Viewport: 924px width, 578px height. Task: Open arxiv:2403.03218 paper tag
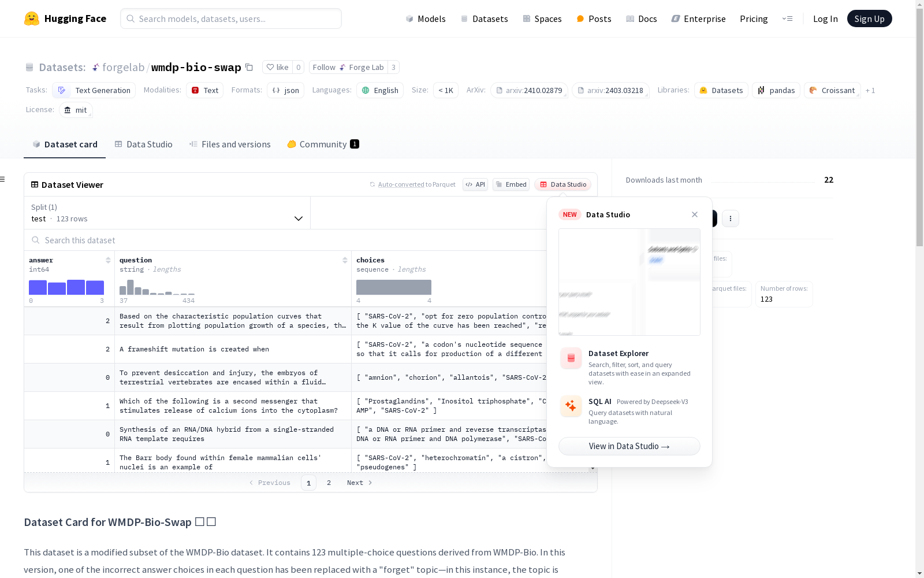pos(610,90)
